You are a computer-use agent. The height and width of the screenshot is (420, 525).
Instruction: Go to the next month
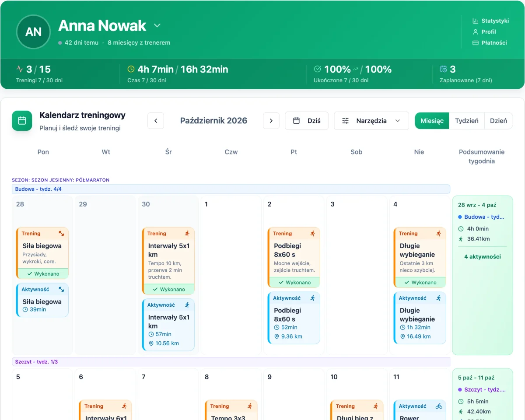(x=271, y=121)
